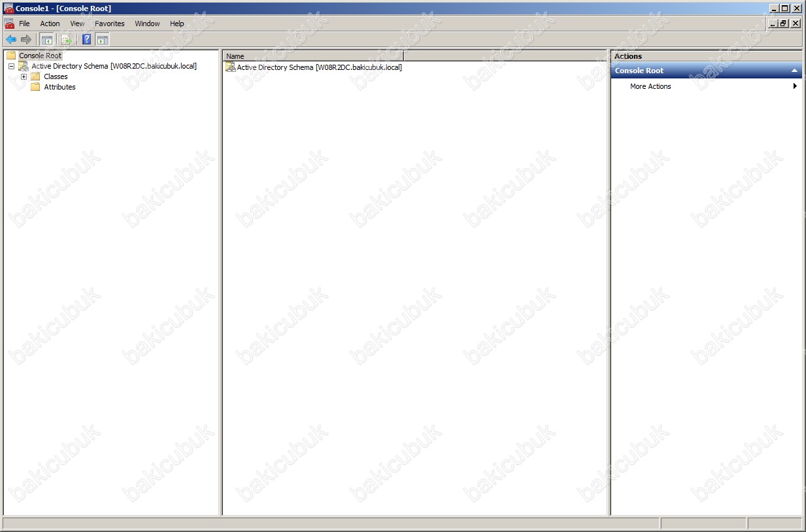806x532 pixels.
Task: Open the Favorites menu
Action: click(110, 24)
